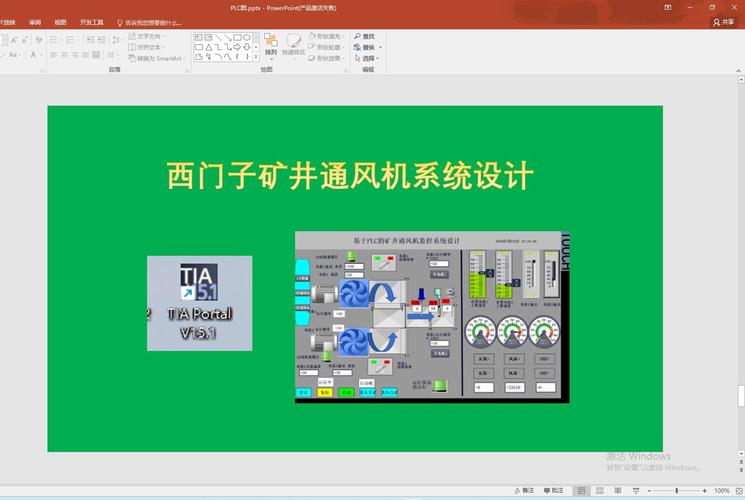Open Shape Outline (形状轮廓) dropdown

point(326,47)
